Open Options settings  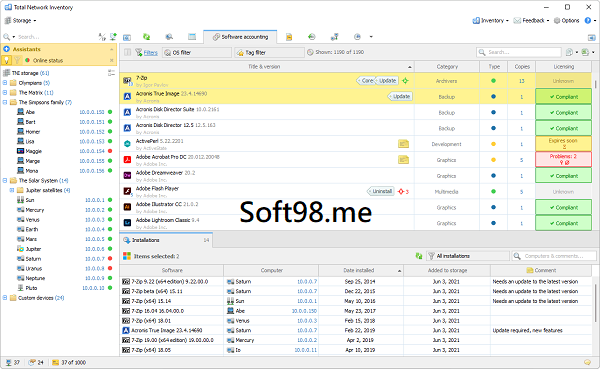tap(566, 20)
